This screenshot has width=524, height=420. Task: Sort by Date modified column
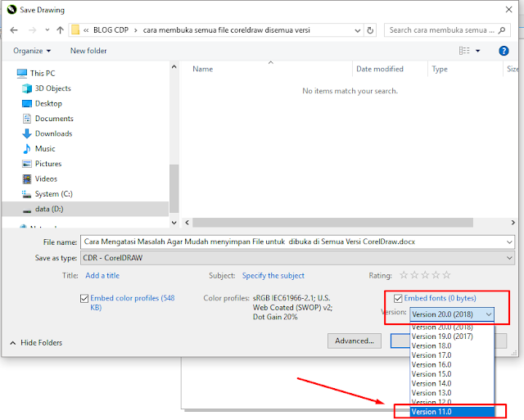(380, 69)
